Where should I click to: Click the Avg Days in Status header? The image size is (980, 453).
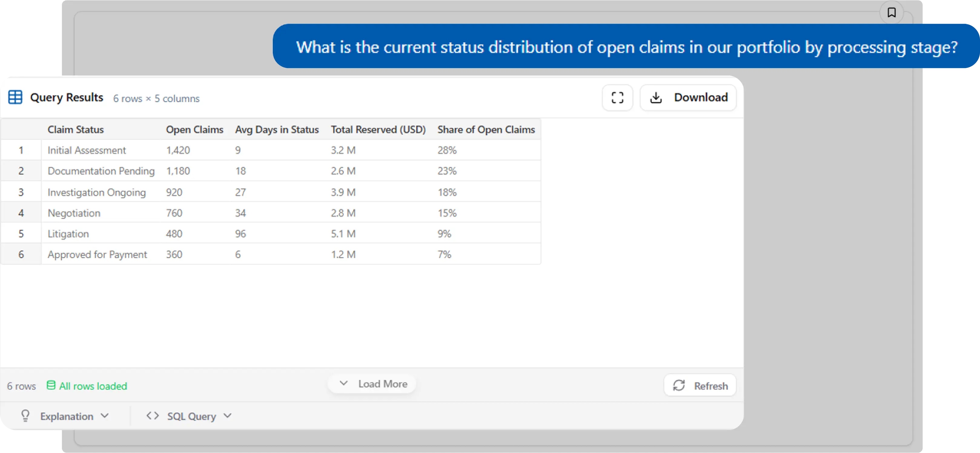click(x=277, y=130)
